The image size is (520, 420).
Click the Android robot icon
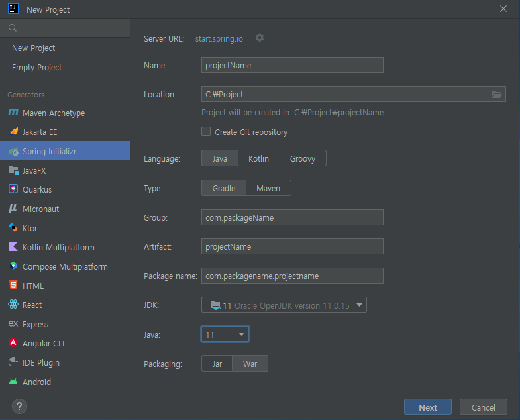[13, 382]
